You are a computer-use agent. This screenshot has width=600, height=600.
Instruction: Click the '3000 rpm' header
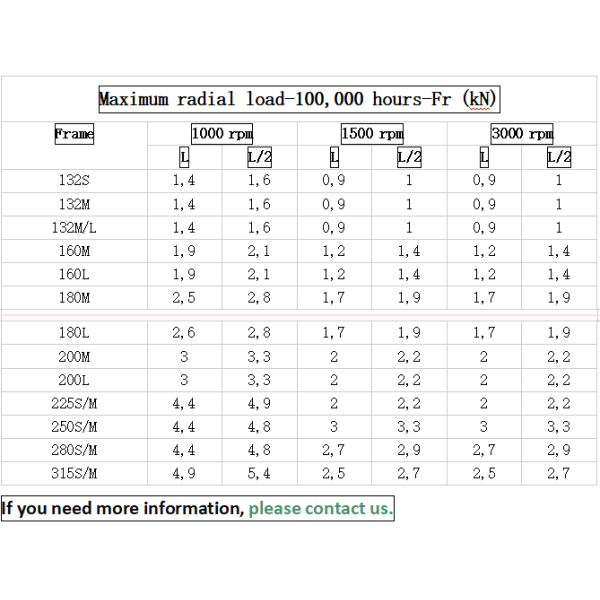coord(522,134)
